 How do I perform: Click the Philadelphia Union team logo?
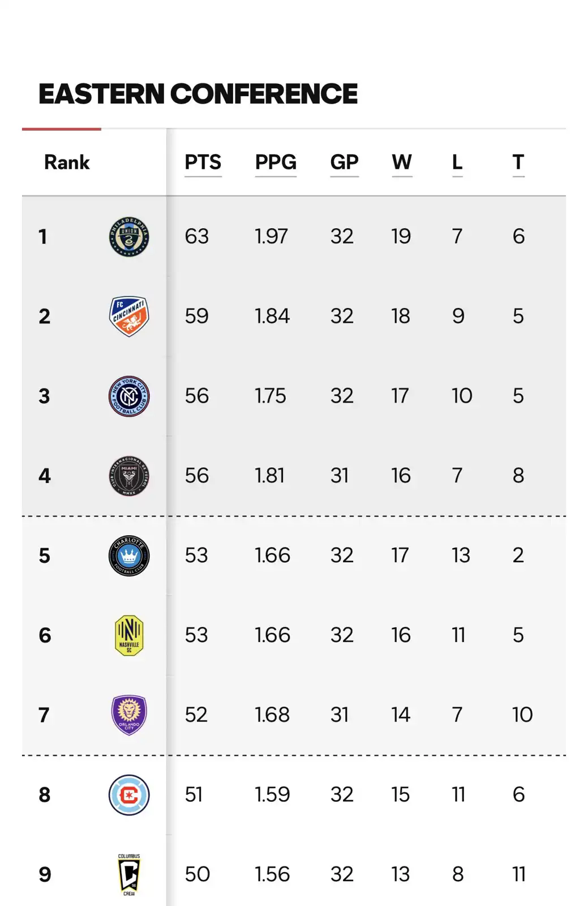click(x=129, y=237)
